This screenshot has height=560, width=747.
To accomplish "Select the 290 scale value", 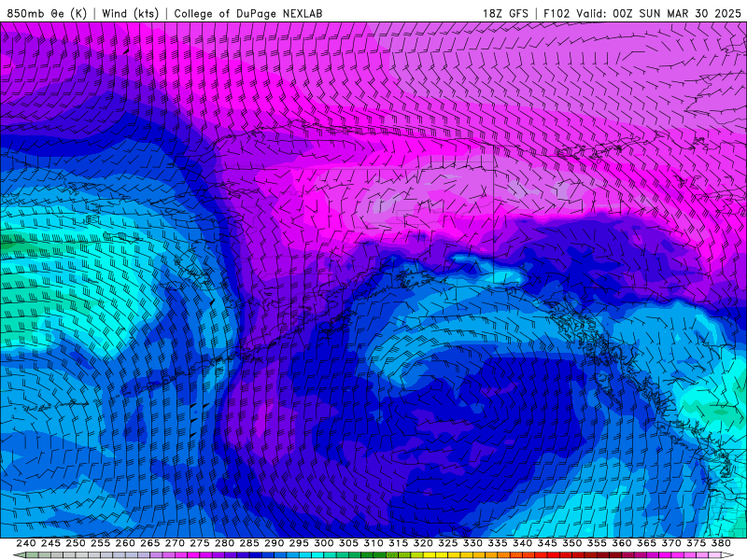I will pyautogui.click(x=274, y=543).
